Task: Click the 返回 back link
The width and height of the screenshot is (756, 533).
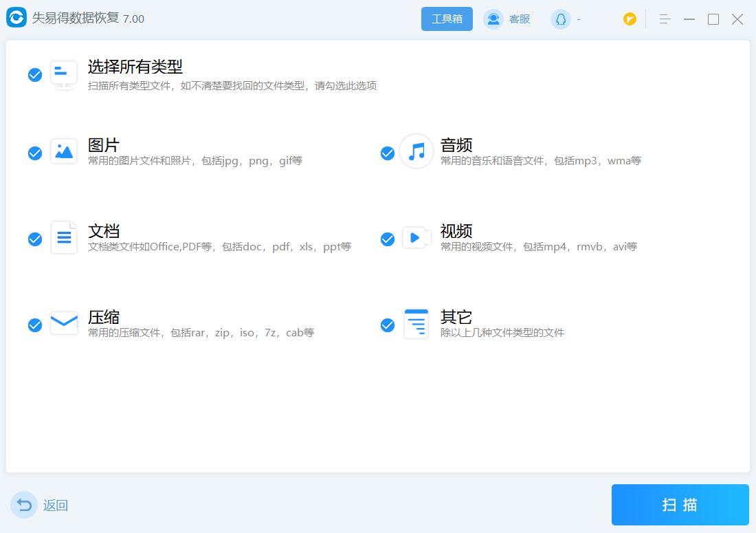Action: [55, 505]
